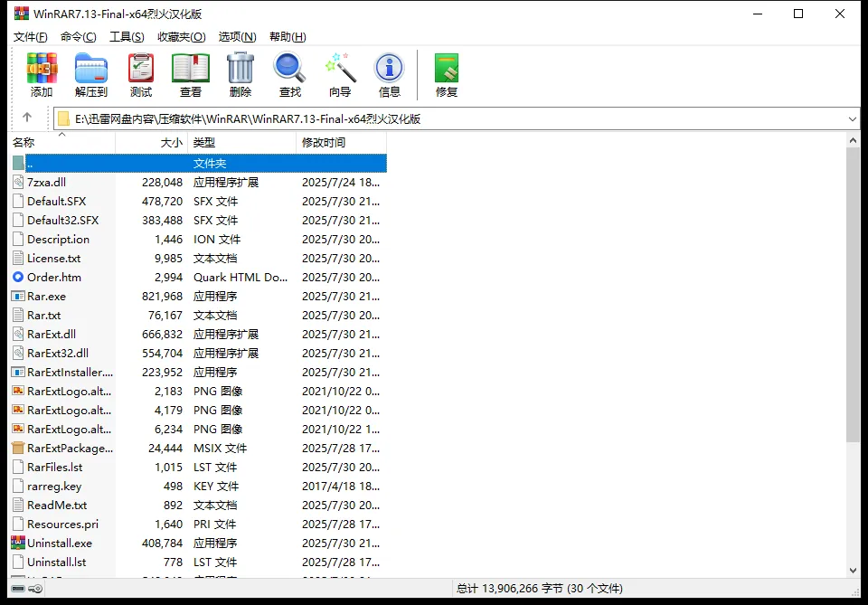Select the Default.SFX file
Screen dimensions: 868x605
pyautogui.click(x=56, y=201)
